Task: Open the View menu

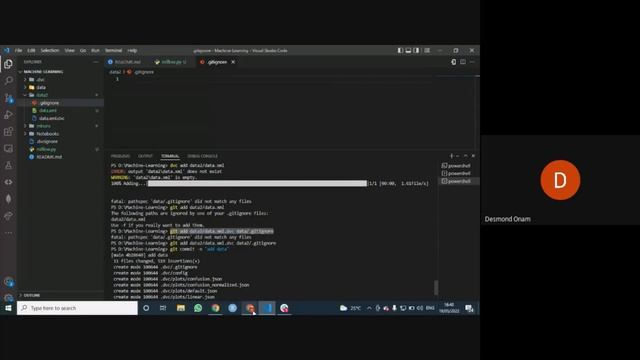Action: pos(70,51)
